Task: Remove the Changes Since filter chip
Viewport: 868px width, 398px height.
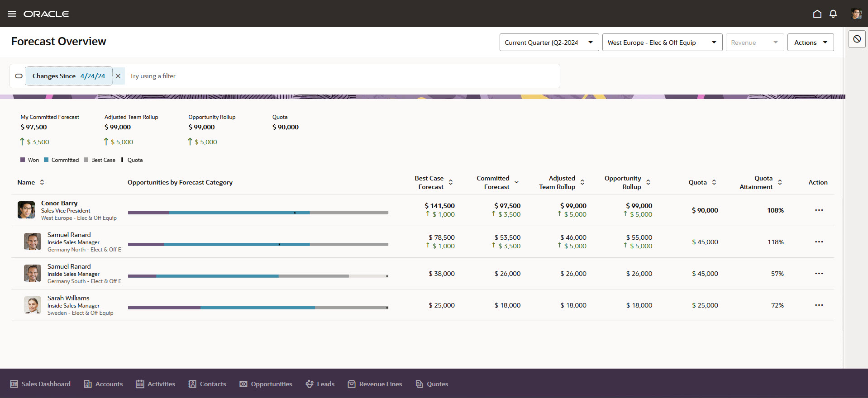Action: coord(118,76)
